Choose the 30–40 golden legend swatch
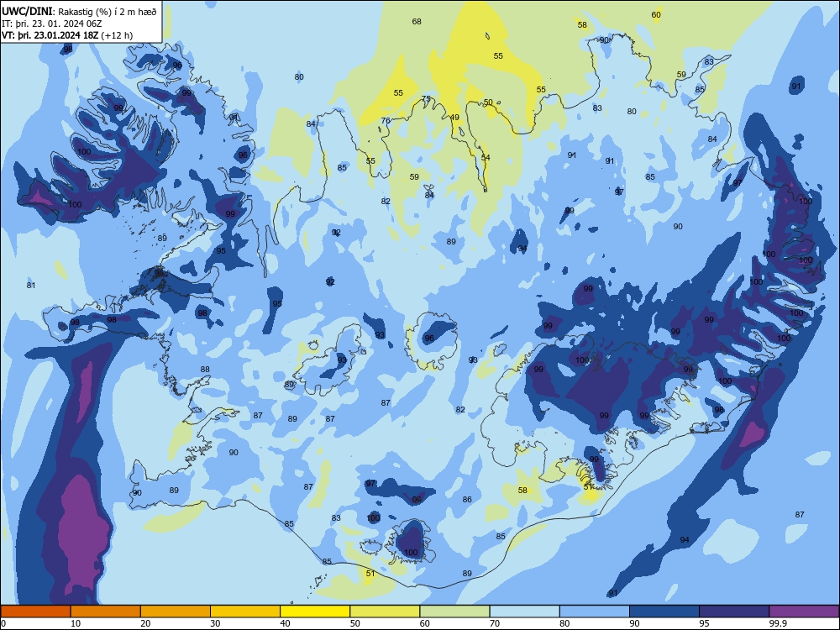 [245, 612]
